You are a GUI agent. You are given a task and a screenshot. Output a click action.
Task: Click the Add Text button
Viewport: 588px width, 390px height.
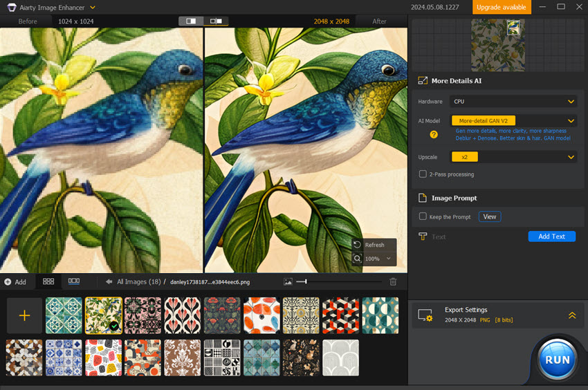[x=551, y=236]
